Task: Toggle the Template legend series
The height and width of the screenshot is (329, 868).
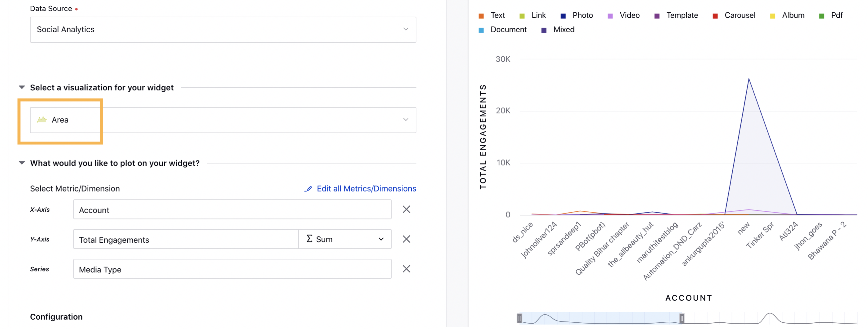Action: (x=676, y=16)
